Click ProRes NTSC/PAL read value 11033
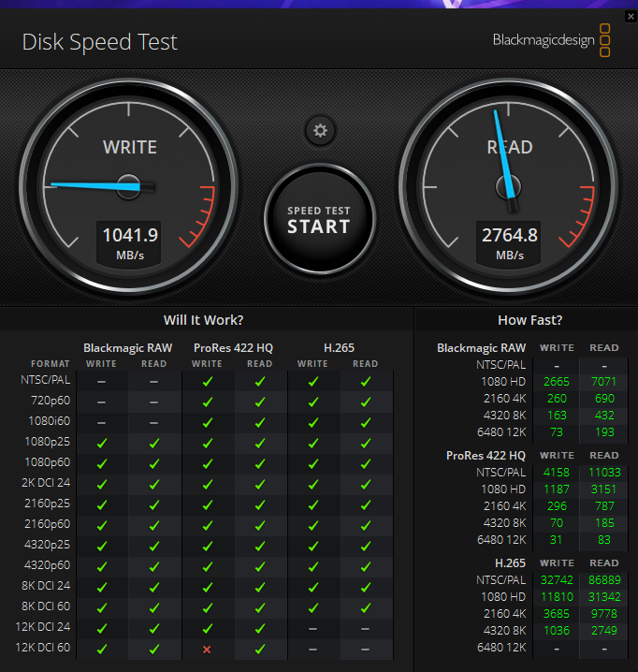Image resolution: width=638 pixels, height=672 pixels. point(604,473)
